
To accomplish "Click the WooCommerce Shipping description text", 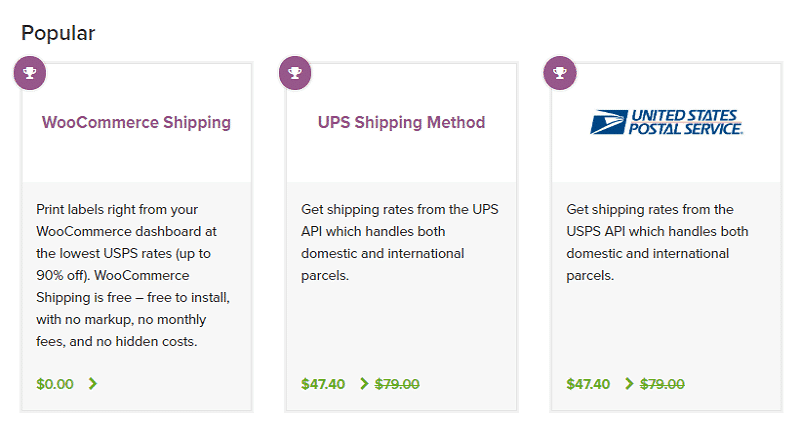I will [133, 275].
